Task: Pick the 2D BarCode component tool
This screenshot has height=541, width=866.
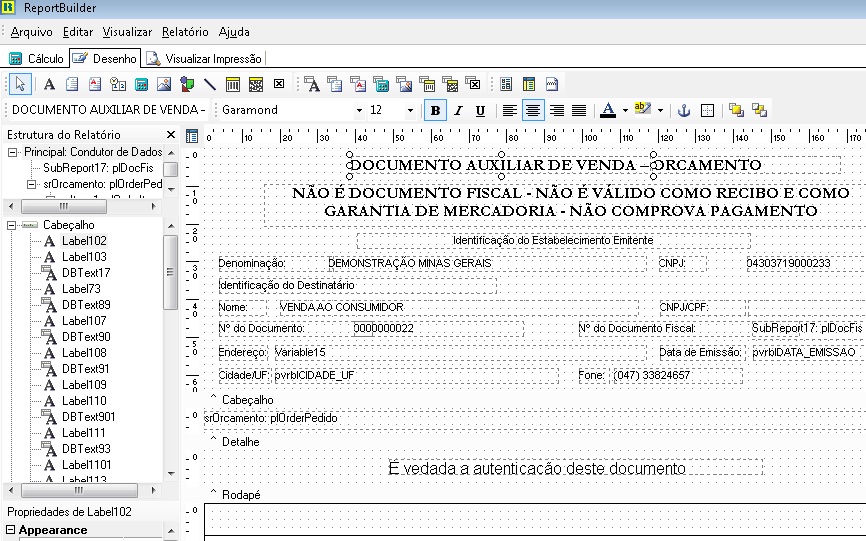Action: (256, 84)
